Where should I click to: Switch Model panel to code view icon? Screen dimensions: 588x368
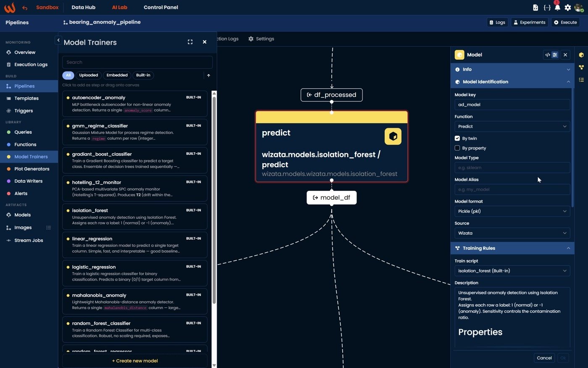coord(548,55)
